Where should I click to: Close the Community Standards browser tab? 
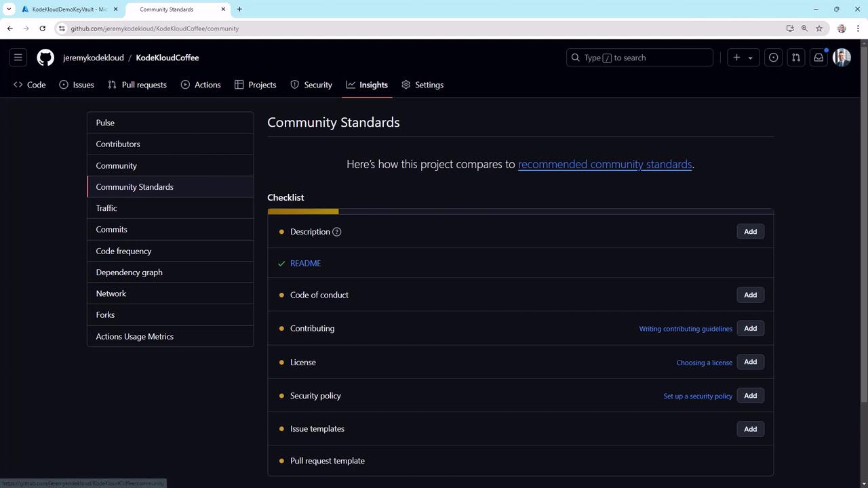click(x=223, y=9)
